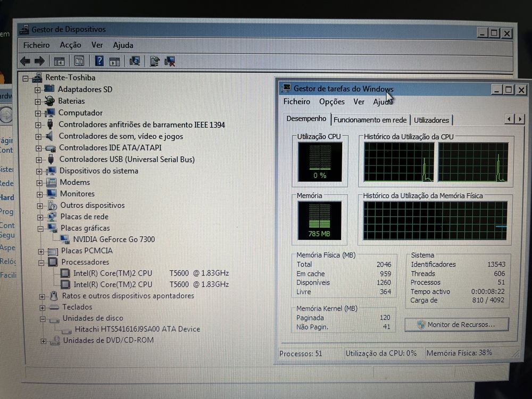Click the blue Help question mark toolbar icon
The height and width of the screenshot is (399, 532).
pos(99,61)
